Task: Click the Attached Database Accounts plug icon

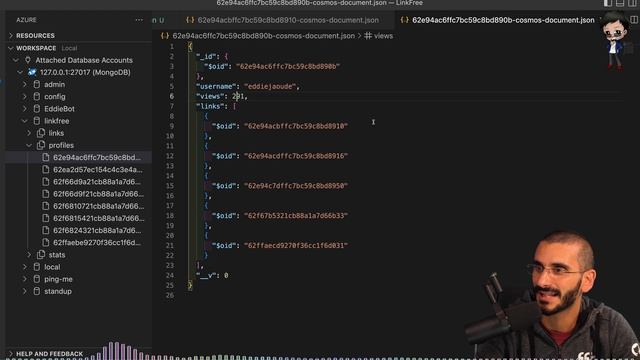Action: pos(28,60)
